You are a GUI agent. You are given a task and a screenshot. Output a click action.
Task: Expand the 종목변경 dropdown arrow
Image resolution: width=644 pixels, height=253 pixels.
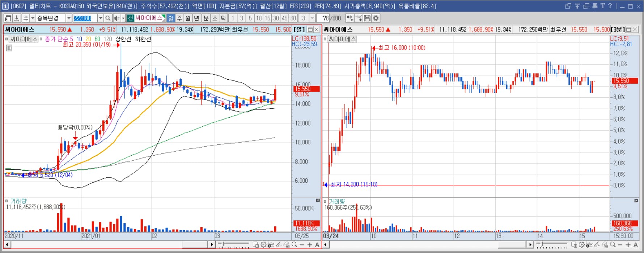click(68, 18)
